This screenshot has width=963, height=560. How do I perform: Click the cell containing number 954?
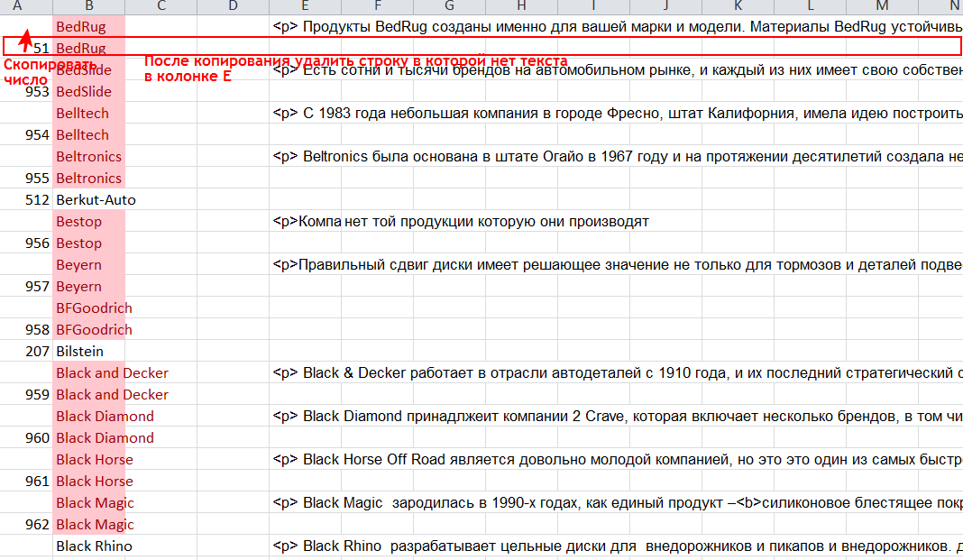(x=26, y=134)
